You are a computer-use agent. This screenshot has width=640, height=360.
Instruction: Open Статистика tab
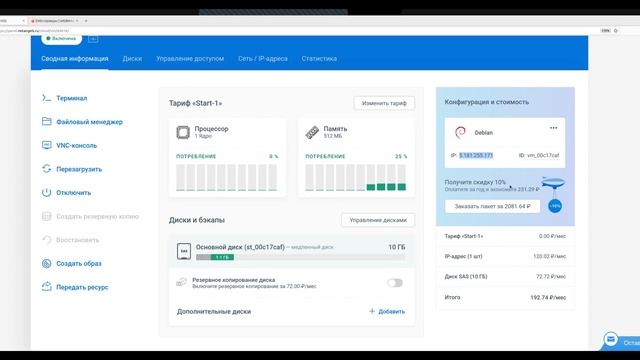point(319,59)
